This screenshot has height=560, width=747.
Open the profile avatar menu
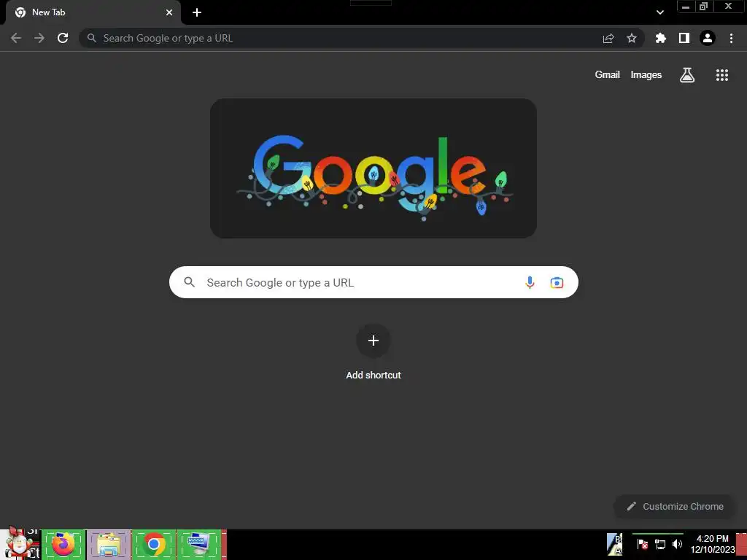pos(708,38)
